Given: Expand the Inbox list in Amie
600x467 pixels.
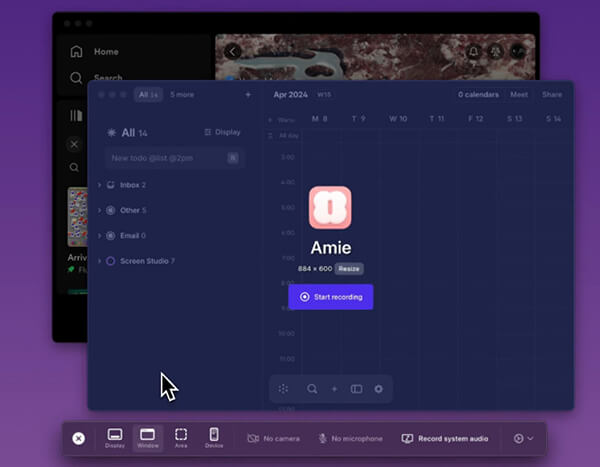Looking at the screenshot, I should (x=99, y=185).
